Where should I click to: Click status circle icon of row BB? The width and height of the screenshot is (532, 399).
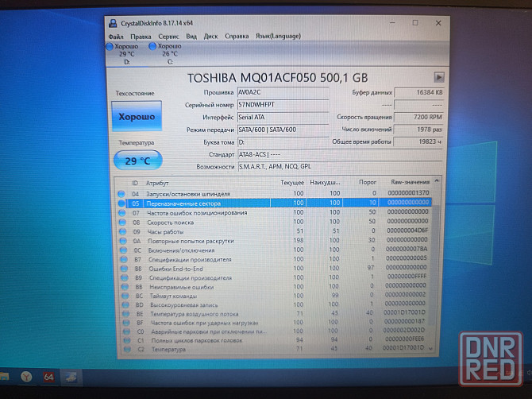tap(125, 287)
